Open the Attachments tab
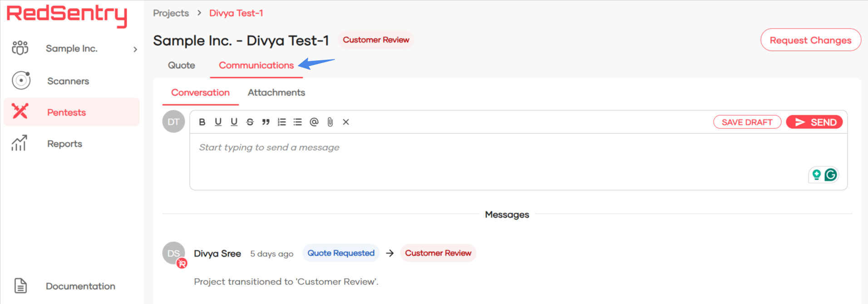Image resolution: width=868 pixels, height=304 pixels. click(x=276, y=93)
